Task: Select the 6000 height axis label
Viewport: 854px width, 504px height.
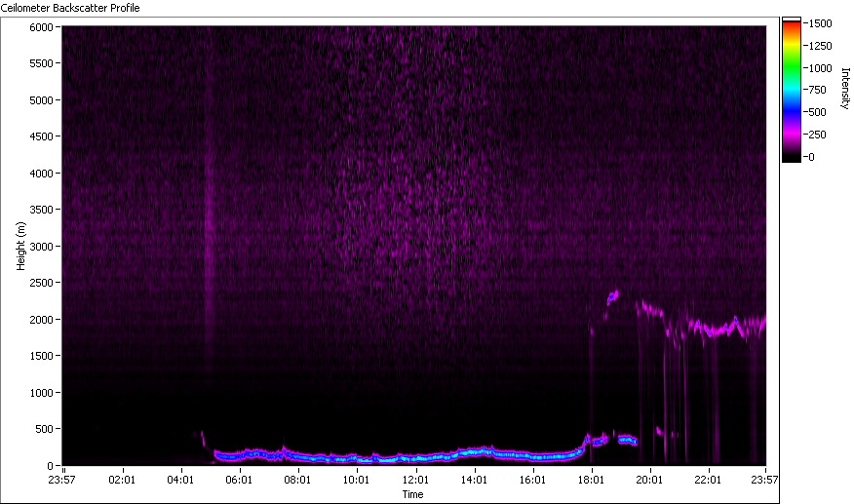Action: coord(41,26)
